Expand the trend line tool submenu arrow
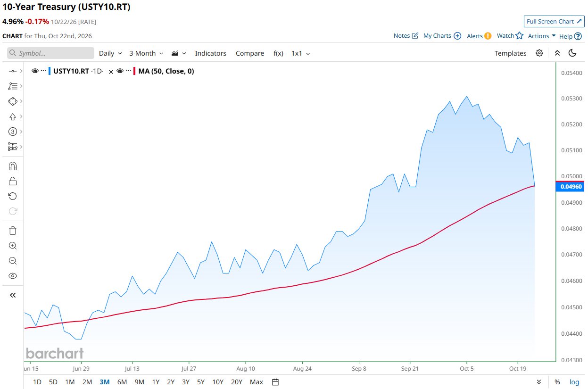The image size is (588, 389). (21, 71)
